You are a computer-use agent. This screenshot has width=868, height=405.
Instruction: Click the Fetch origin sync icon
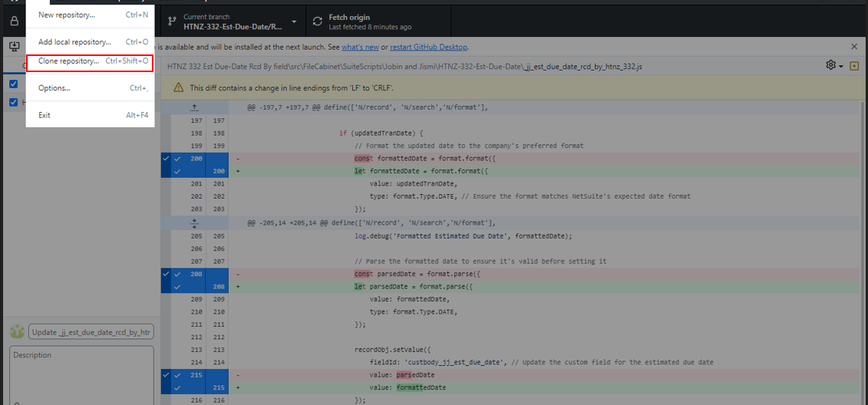click(x=317, y=21)
